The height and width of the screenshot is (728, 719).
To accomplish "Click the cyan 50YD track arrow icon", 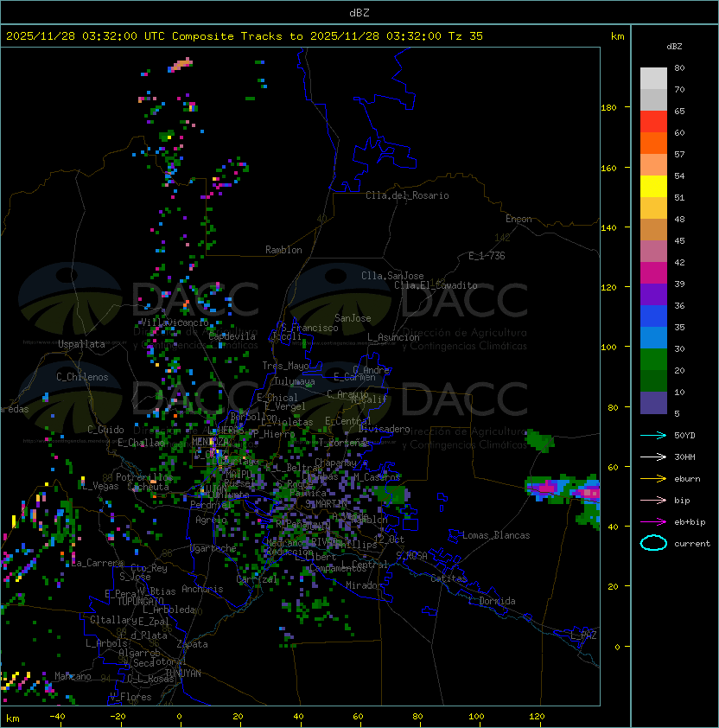I will click(653, 435).
